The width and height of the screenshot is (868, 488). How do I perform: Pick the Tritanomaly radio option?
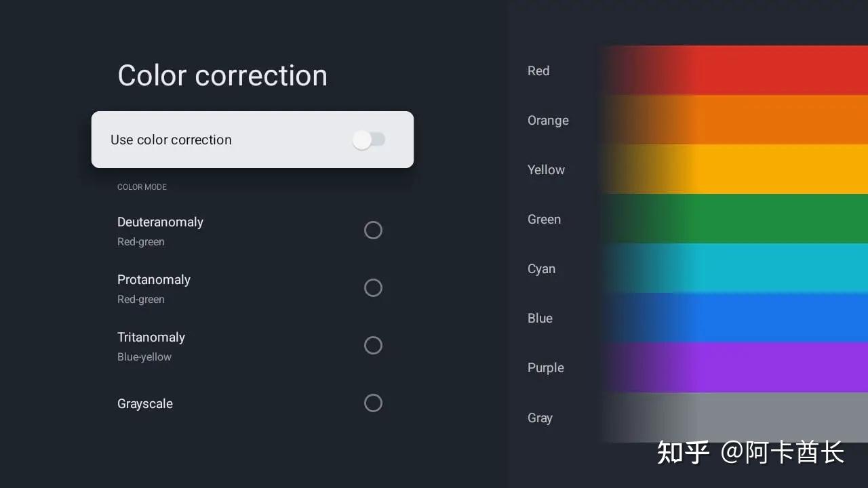click(373, 346)
